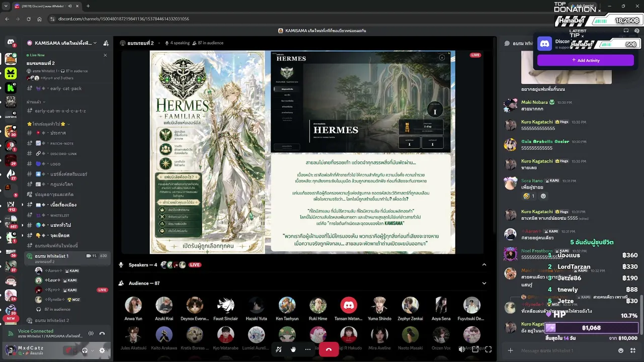Viewport: 644px width, 362px height.
Task: Dismiss the Live Now banner
Action: coord(105,55)
